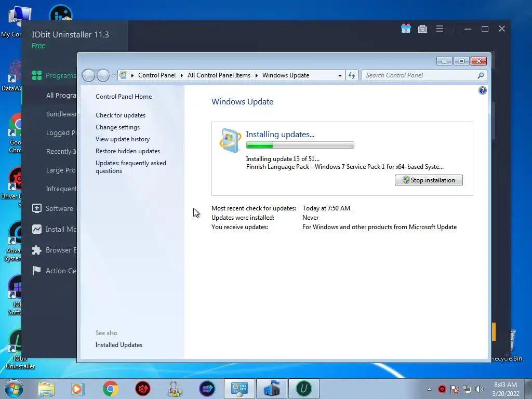532x399 pixels.
Task: Click the Install Monitor icon in IObit sidebar
Action: (37, 229)
